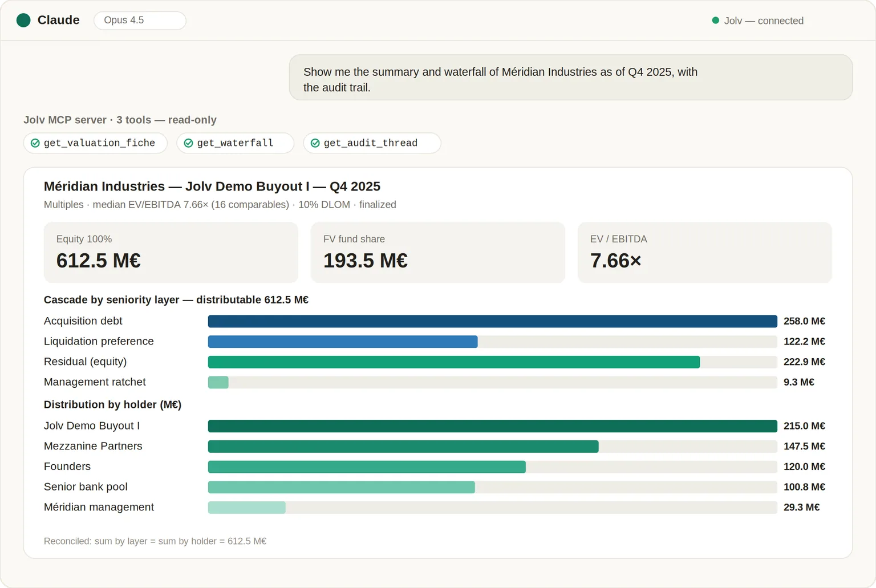This screenshot has width=876, height=588.
Task: Click the checkmark icon on get_valuation_fiche
Action: [35, 143]
